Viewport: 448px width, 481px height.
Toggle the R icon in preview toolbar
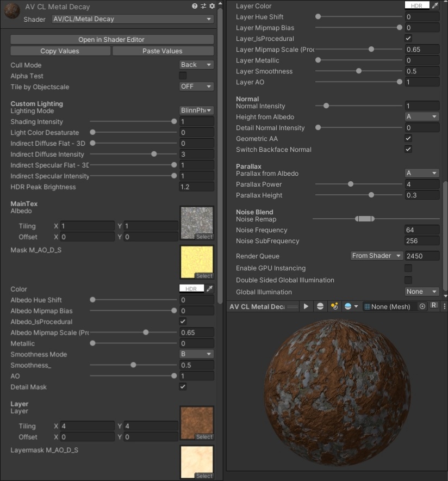point(433,306)
